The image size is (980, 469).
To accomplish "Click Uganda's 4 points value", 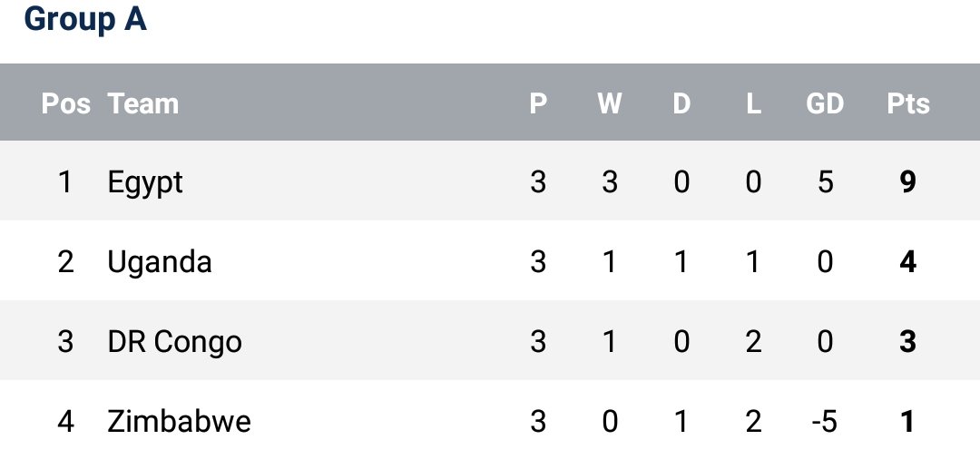I will pyautogui.click(x=908, y=262).
